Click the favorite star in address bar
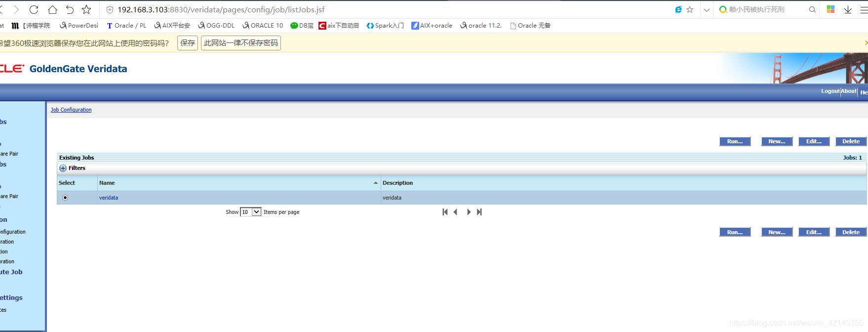 tap(690, 9)
